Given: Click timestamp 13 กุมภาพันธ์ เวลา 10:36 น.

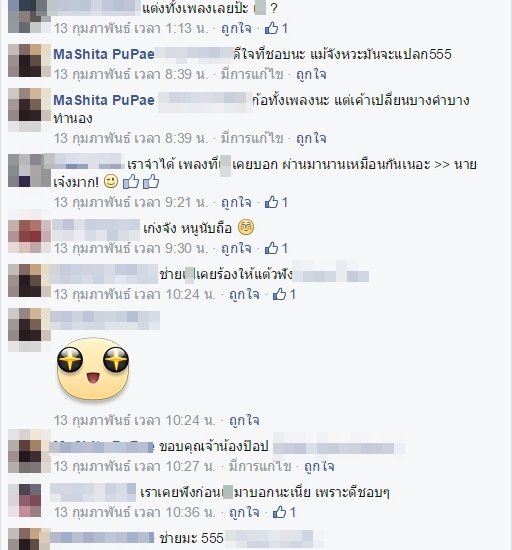Looking at the screenshot, I should click(135, 512).
